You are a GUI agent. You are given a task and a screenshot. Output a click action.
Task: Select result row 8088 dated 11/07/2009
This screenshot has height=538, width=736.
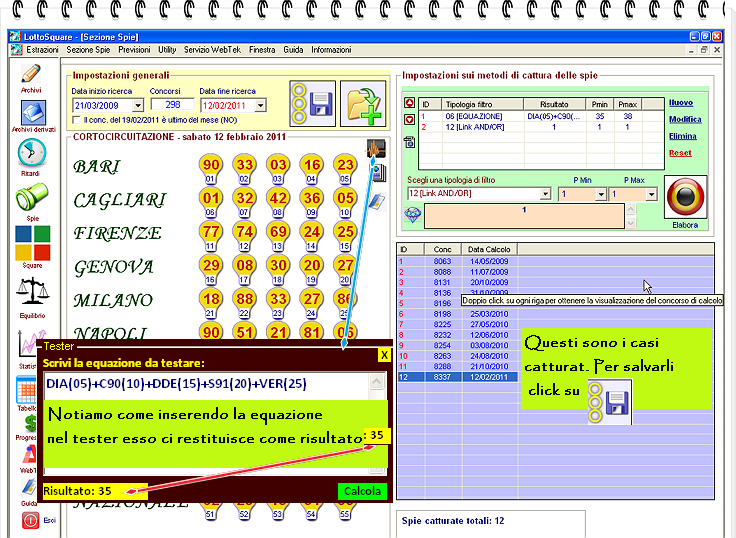pos(555,272)
